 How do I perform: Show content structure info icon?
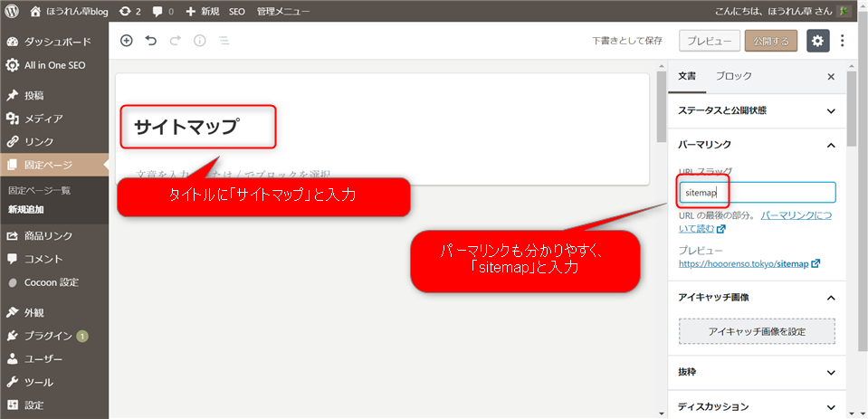tap(200, 41)
